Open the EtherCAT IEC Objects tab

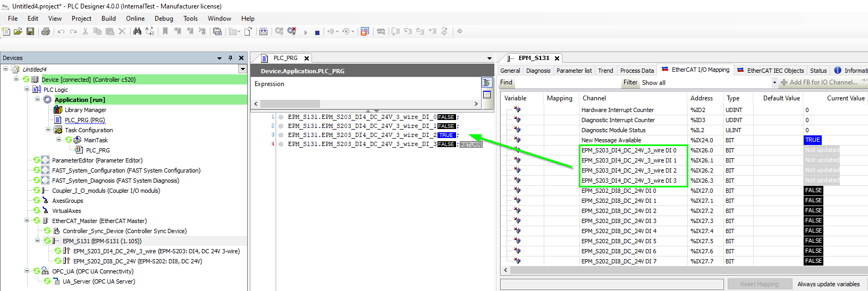pos(770,70)
